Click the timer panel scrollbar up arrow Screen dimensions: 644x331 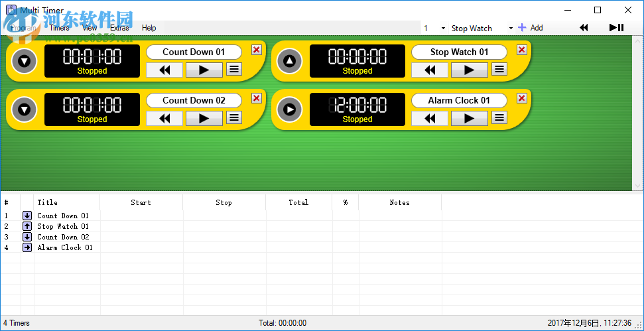[x=637, y=40]
